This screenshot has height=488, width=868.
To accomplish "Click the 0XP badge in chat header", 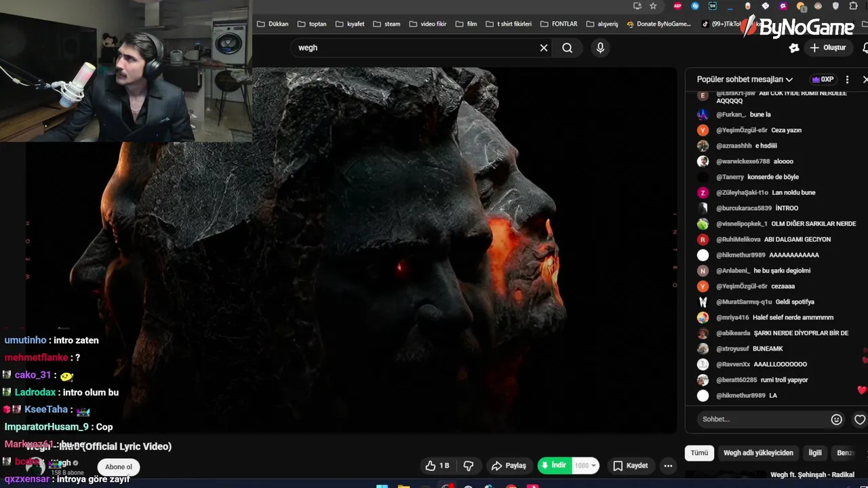I will pos(823,79).
